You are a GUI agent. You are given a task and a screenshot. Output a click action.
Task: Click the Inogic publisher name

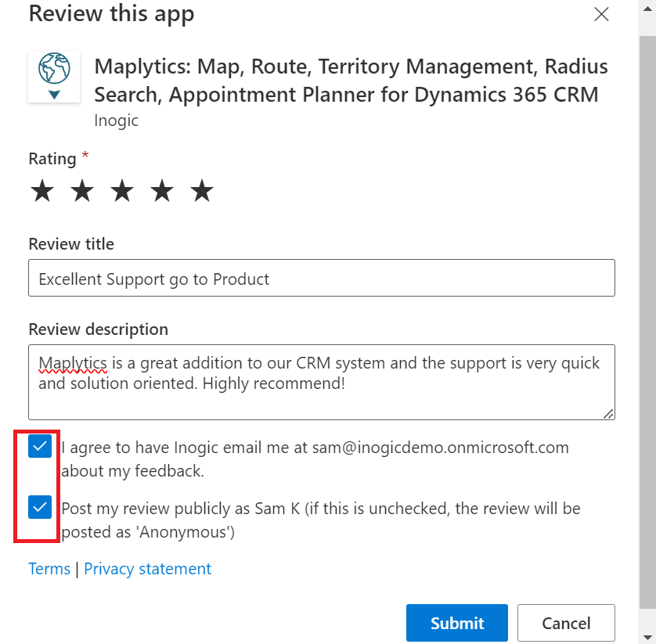tap(116, 121)
